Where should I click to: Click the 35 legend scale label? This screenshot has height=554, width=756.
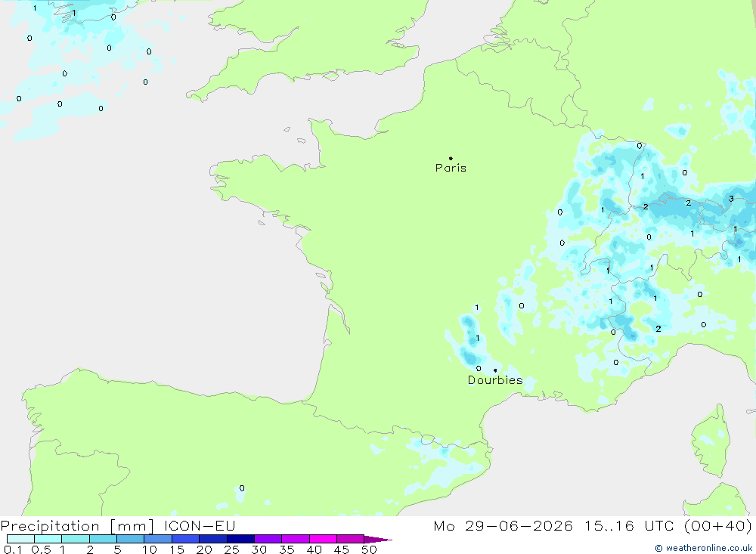(x=287, y=549)
